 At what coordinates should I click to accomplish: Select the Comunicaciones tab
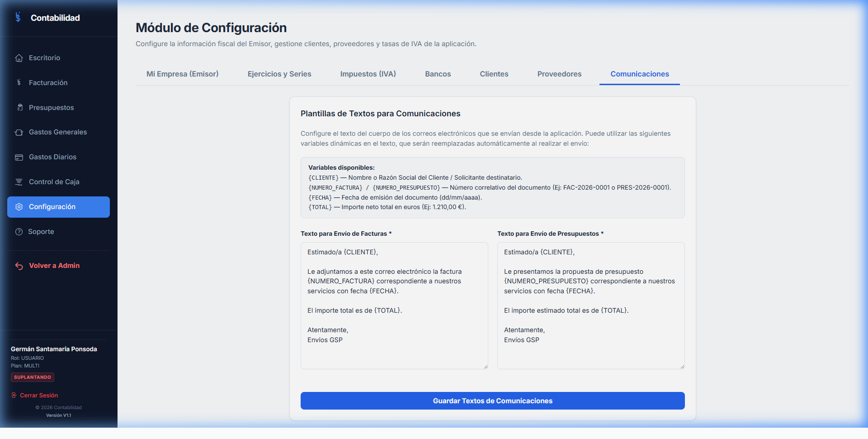click(x=640, y=74)
